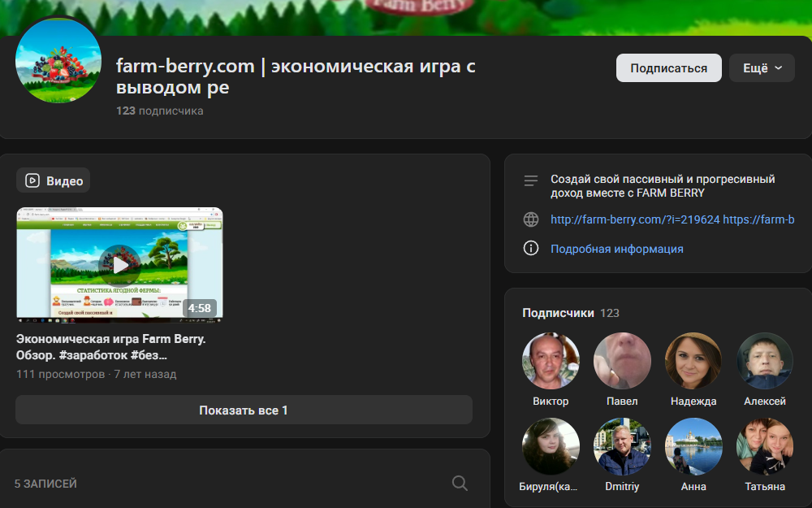Click the name Татьяна
812x508 pixels.
(x=765, y=487)
